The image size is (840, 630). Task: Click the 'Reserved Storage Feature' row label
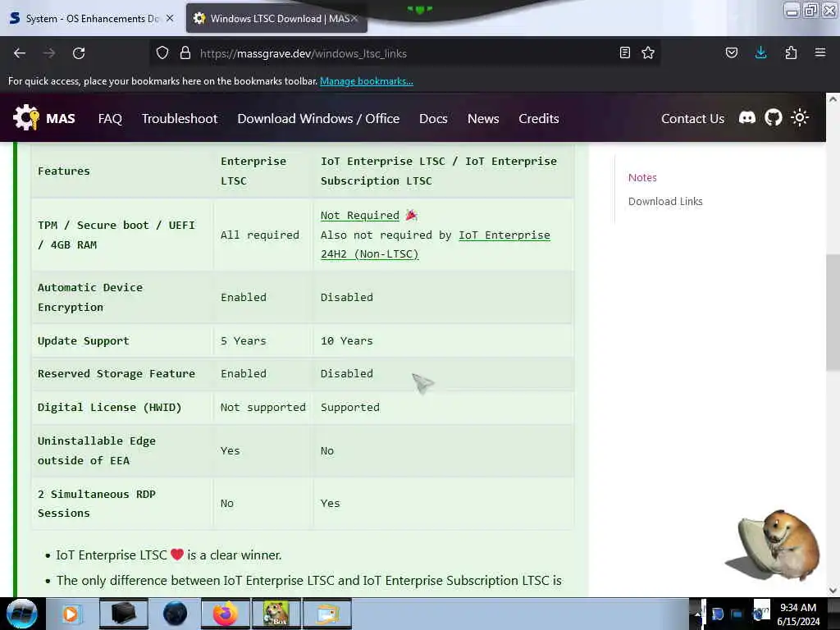116,374
